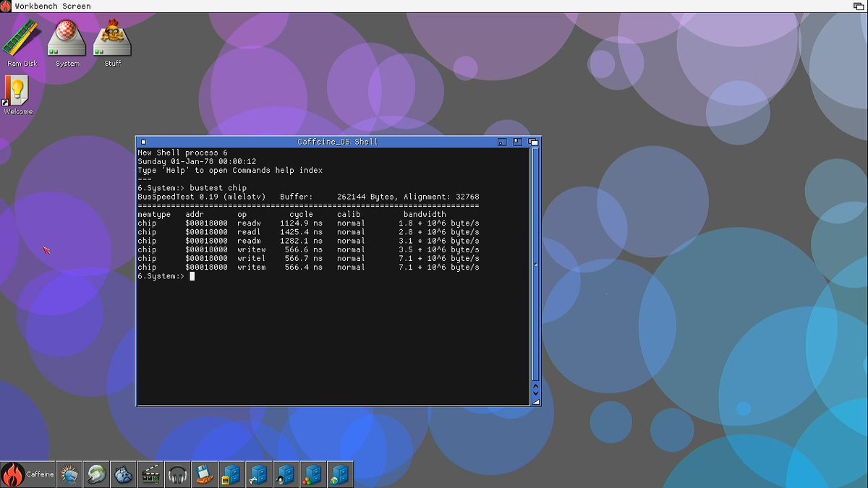Click 'New Shell process 6' line
Image resolution: width=868 pixels, height=488 pixels.
click(x=182, y=153)
